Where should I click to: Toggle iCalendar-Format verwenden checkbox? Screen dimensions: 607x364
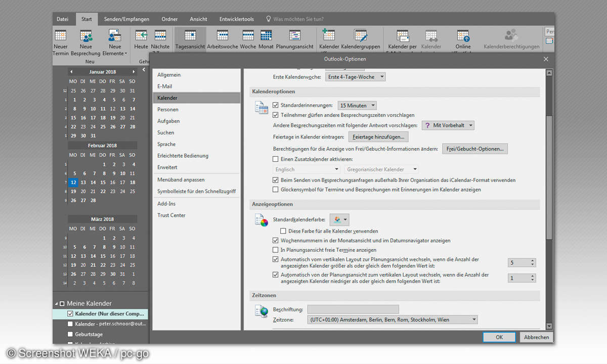click(x=276, y=180)
